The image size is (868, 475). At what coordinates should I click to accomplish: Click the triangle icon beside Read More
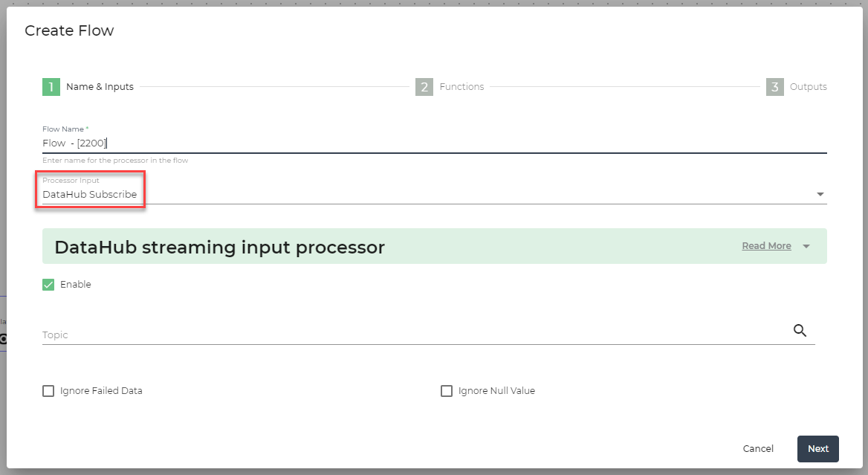click(x=806, y=245)
